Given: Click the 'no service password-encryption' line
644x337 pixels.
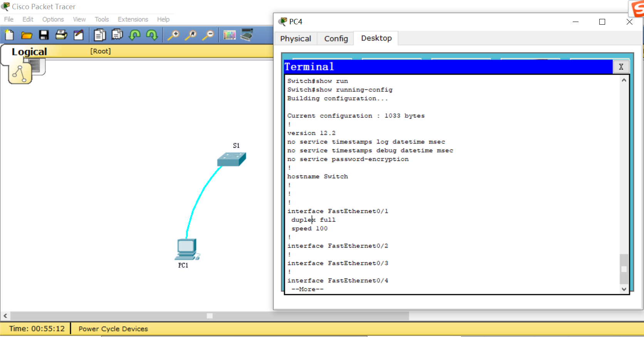Looking at the screenshot, I should 348,159.
